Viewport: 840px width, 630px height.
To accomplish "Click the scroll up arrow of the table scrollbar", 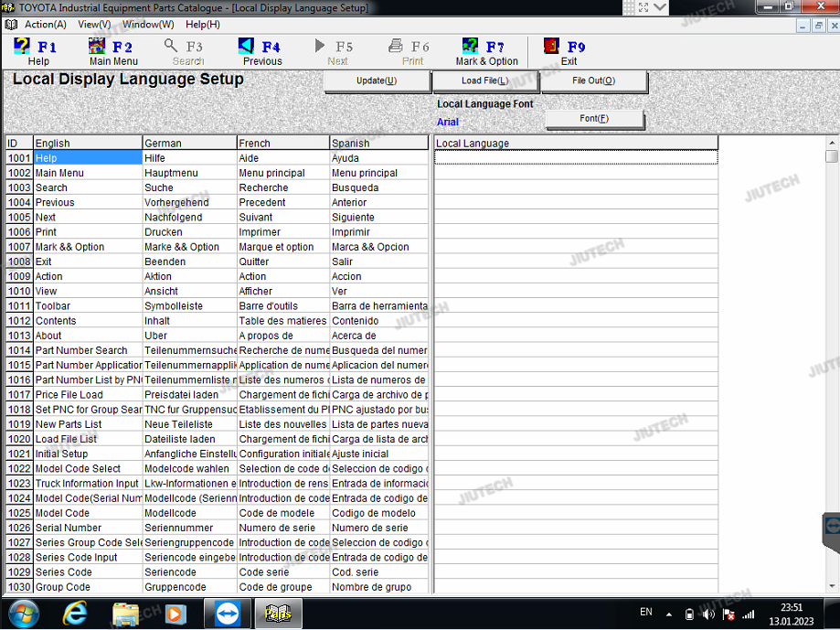I will click(832, 143).
